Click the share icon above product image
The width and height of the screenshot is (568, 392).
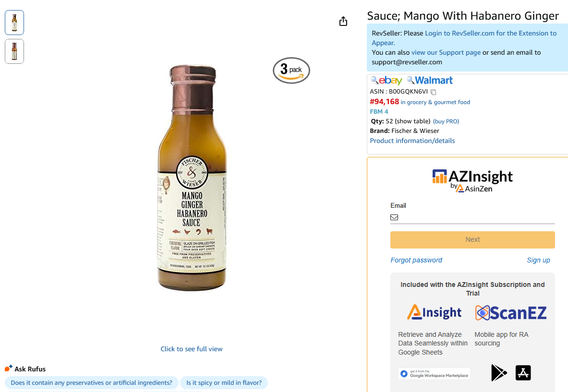point(343,22)
